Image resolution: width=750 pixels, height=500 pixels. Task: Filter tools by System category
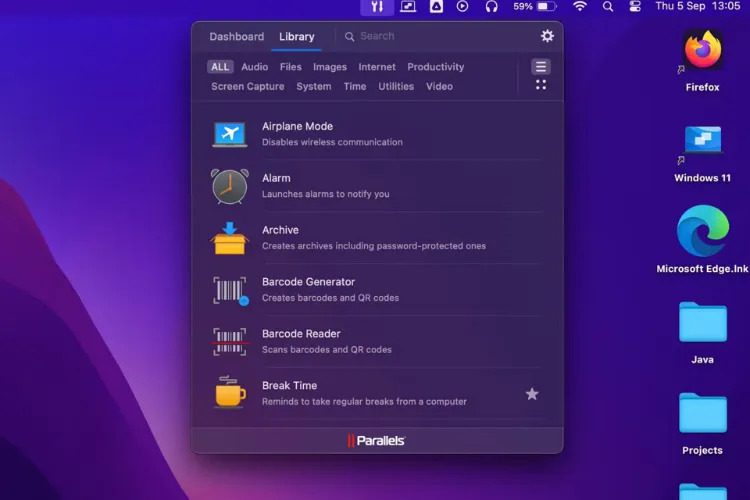(x=314, y=87)
